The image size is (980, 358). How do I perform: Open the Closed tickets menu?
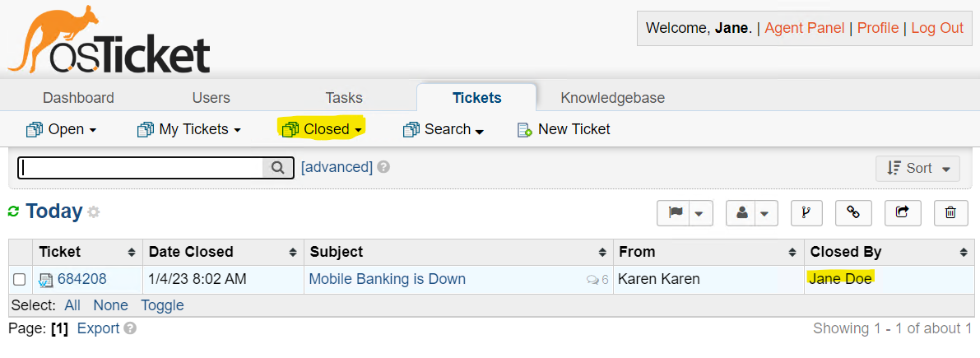pos(323,129)
